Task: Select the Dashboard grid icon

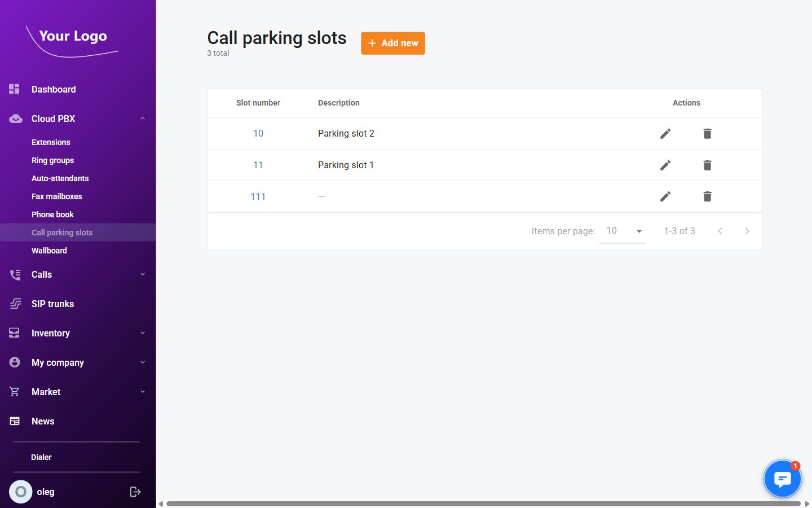Action: pyautogui.click(x=14, y=89)
